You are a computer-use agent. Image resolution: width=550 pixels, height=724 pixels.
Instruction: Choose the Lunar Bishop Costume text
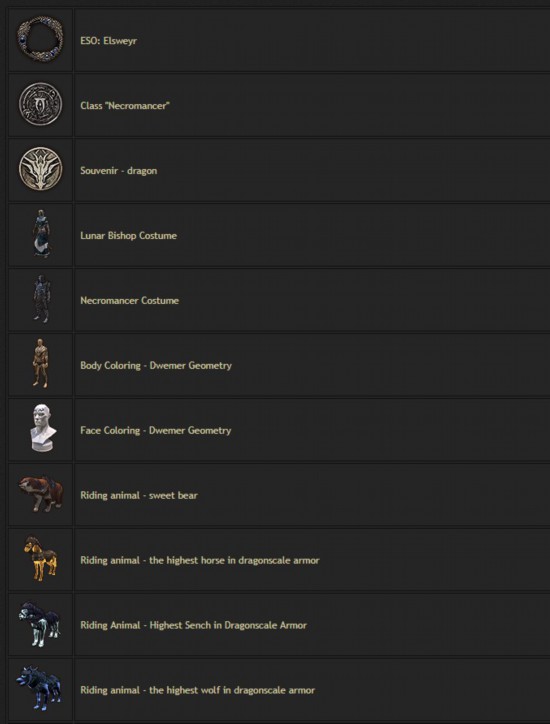128,235
